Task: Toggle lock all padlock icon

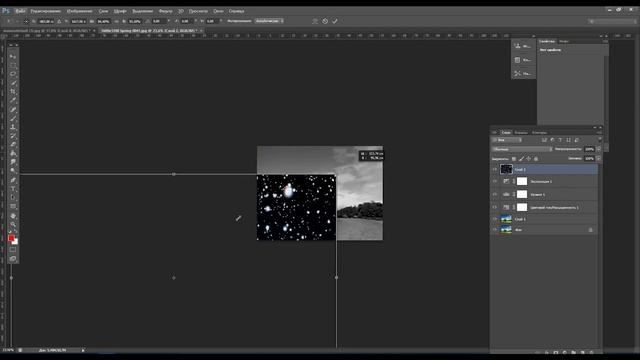Action: 536,159
